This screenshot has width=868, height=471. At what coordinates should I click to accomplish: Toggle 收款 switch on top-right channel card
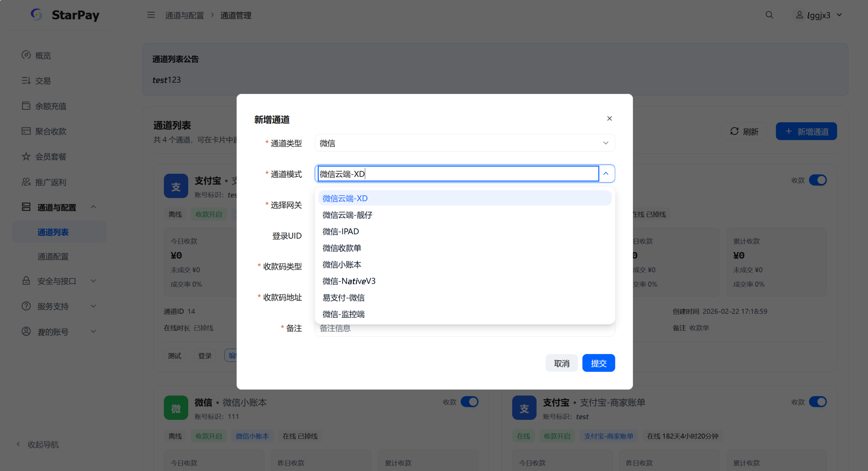(818, 180)
